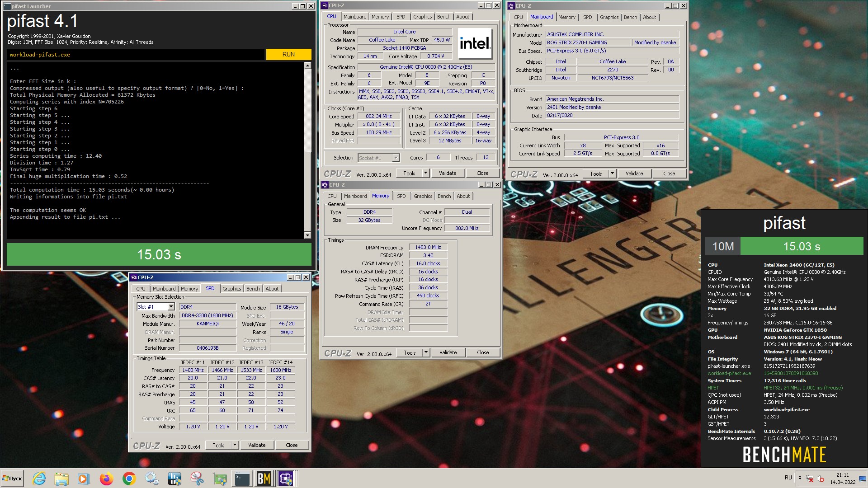Click the 15.03 s score in BenchMate panel
This screenshot has width=868, height=488.
coord(802,246)
